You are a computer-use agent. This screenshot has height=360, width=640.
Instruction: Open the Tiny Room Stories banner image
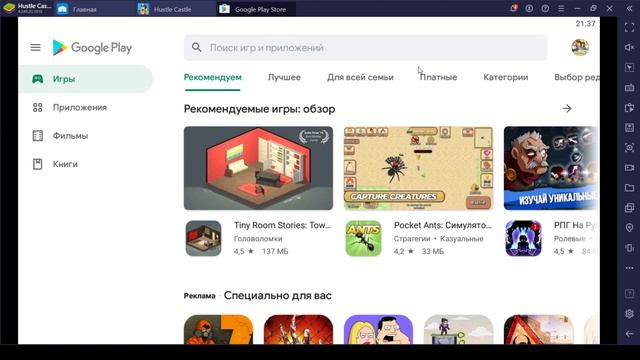tap(258, 168)
